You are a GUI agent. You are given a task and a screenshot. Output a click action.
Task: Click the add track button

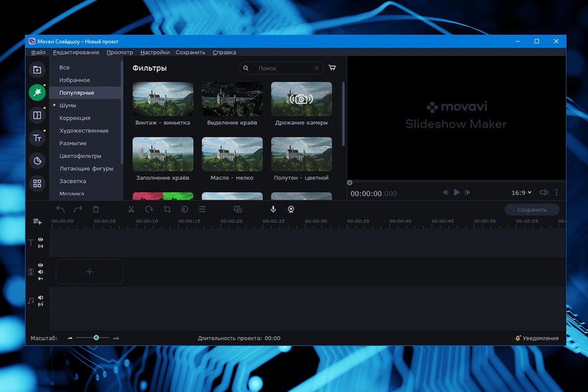37,221
